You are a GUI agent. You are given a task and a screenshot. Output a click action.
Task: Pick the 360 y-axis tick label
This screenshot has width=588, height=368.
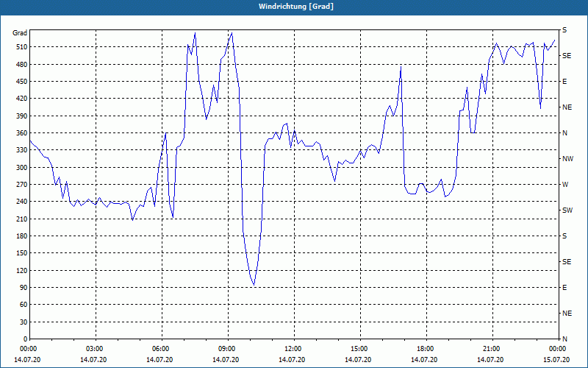[21, 133]
